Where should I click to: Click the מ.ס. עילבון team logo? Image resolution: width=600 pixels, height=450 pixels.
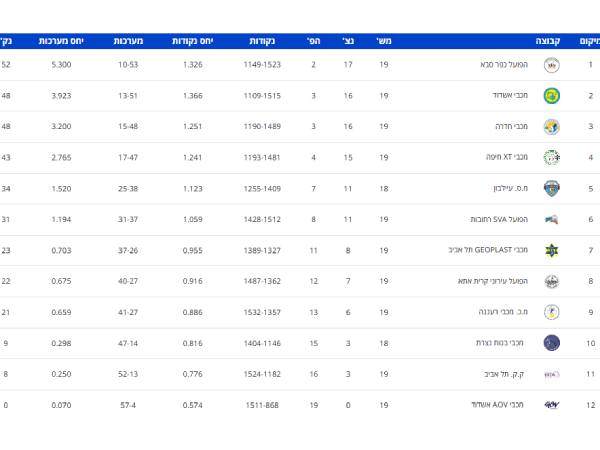(x=551, y=188)
